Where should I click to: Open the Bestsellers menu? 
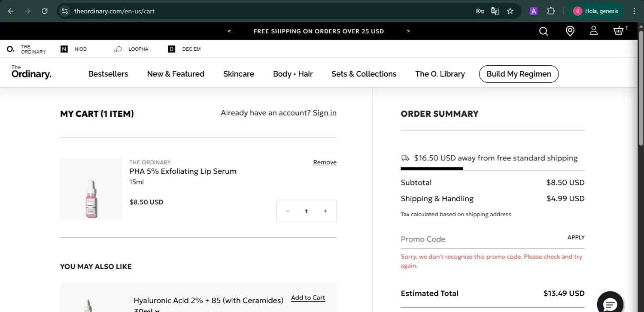pos(108,74)
